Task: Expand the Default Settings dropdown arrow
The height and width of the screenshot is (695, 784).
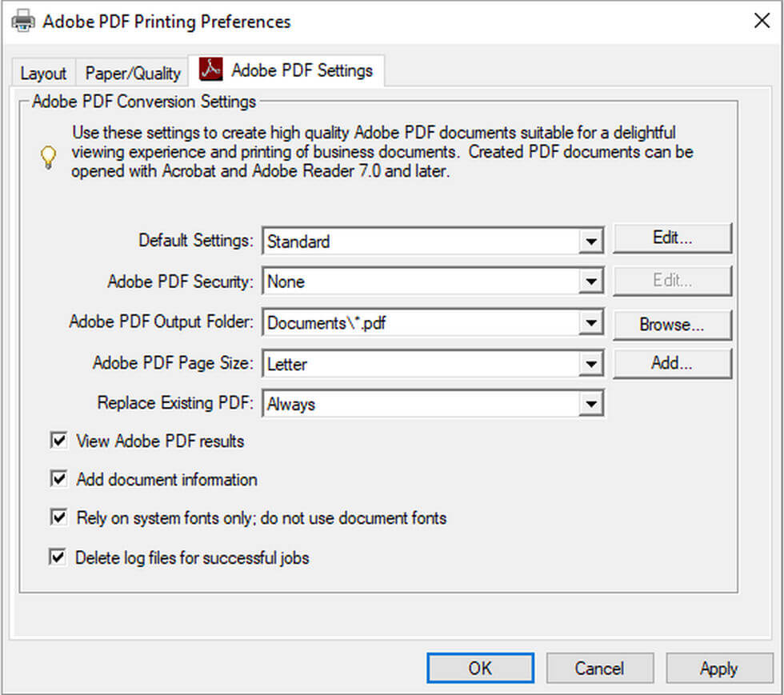Action: 591,241
